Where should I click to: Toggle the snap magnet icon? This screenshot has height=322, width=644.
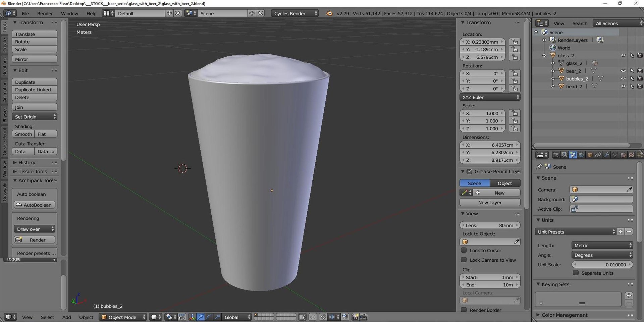tap(323, 317)
